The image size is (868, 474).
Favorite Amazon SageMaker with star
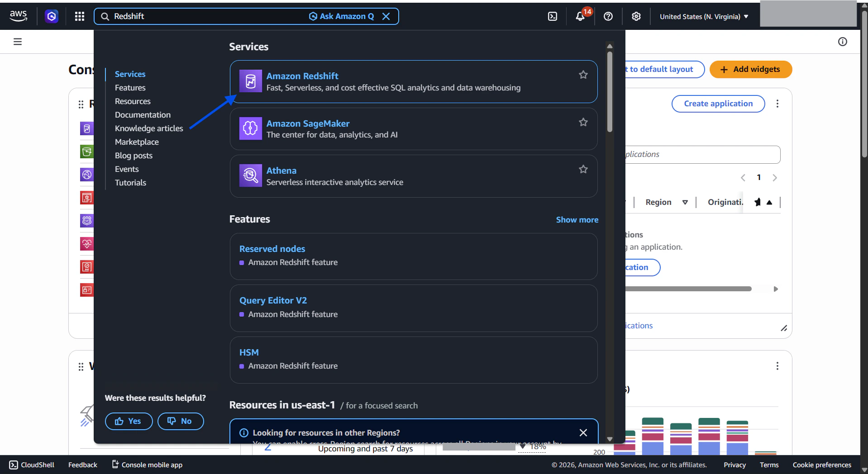[583, 122]
